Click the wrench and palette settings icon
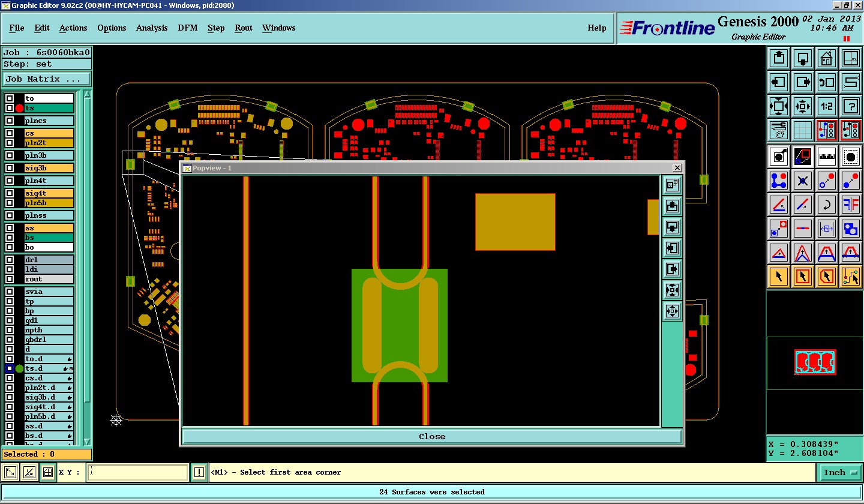This screenshot has width=864, height=504. 778,130
